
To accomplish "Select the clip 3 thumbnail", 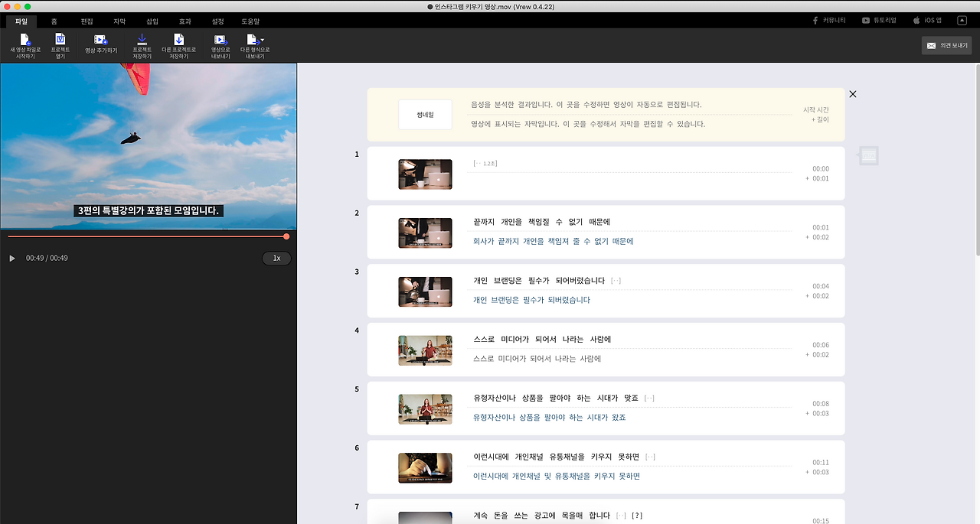I will pyautogui.click(x=425, y=291).
